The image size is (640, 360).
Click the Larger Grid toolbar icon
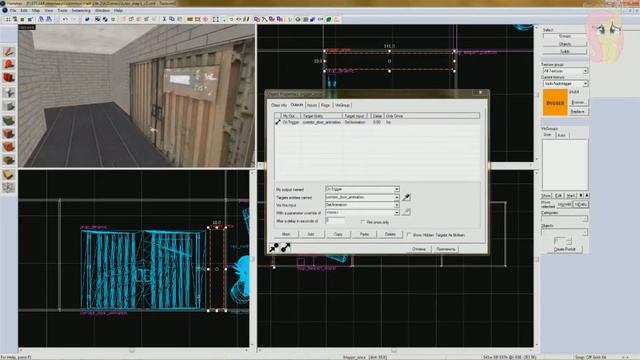(x=31, y=19)
